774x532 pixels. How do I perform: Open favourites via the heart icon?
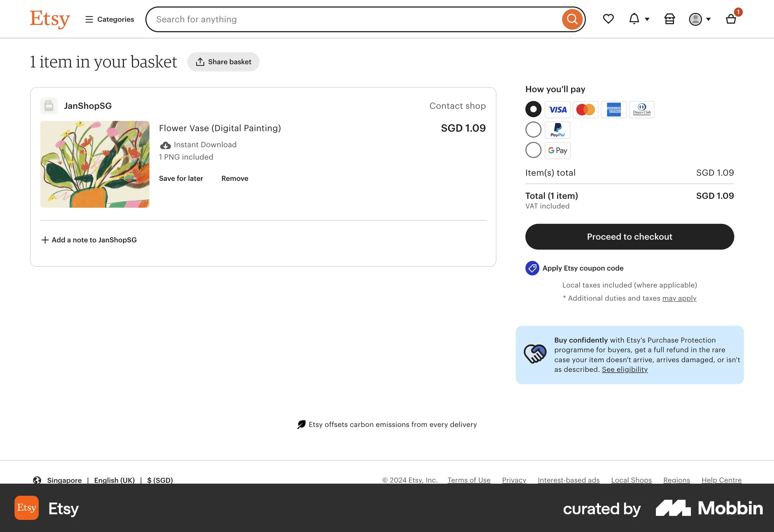tap(608, 19)
